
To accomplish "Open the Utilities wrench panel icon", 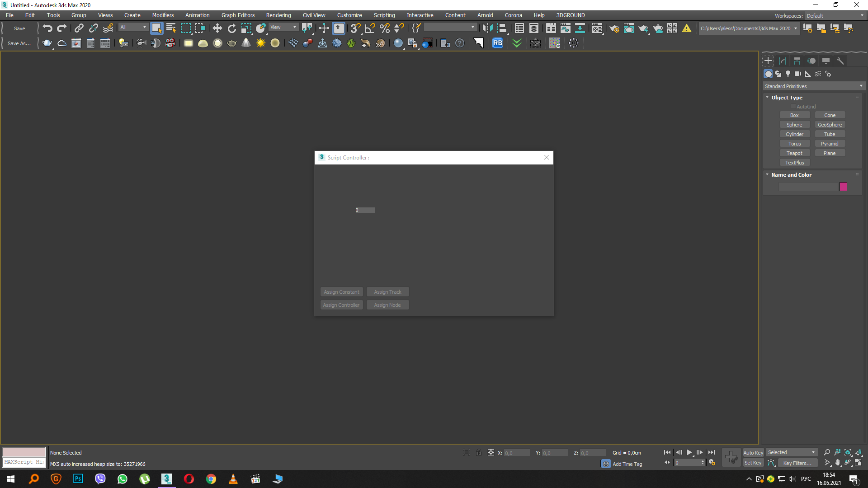I will click(840, 61).
